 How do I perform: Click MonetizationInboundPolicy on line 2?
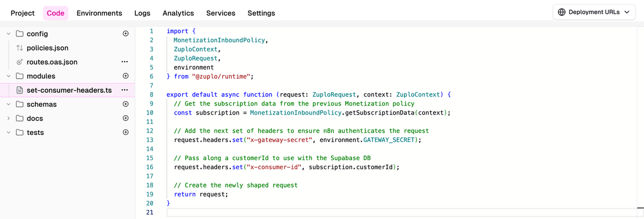pos(219,40)
